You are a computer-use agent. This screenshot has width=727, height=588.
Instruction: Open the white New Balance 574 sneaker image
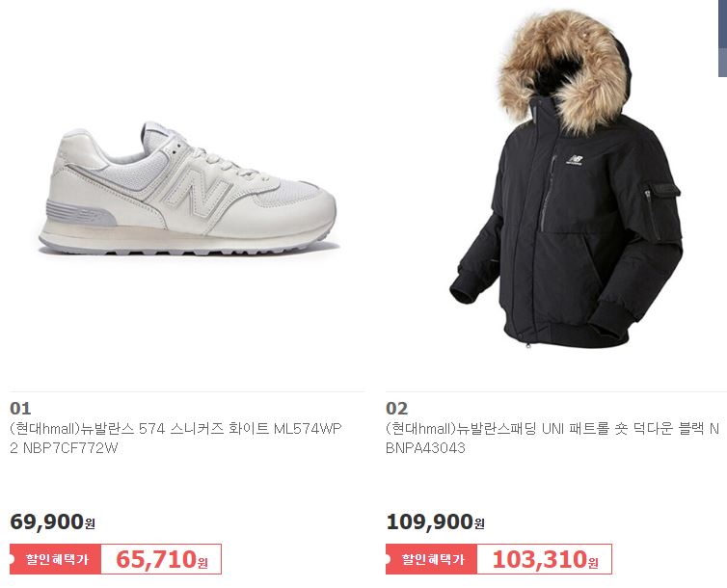click(x=188, y=188)
